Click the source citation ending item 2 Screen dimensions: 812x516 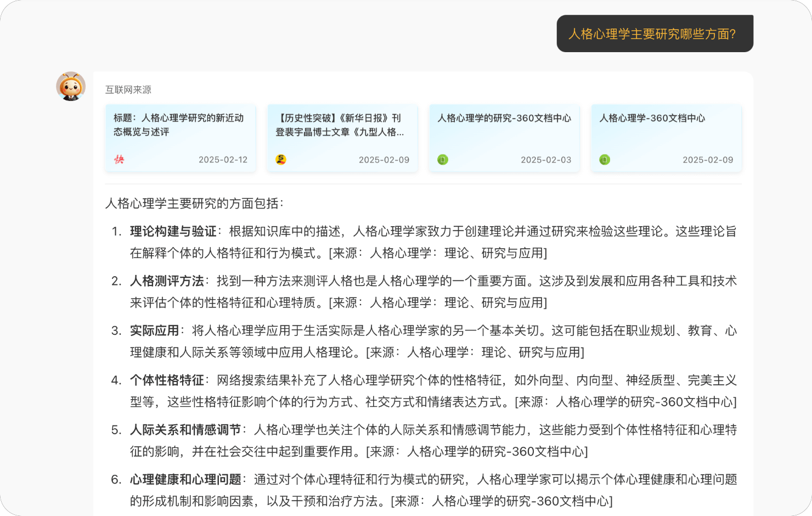tap(438, 302)
